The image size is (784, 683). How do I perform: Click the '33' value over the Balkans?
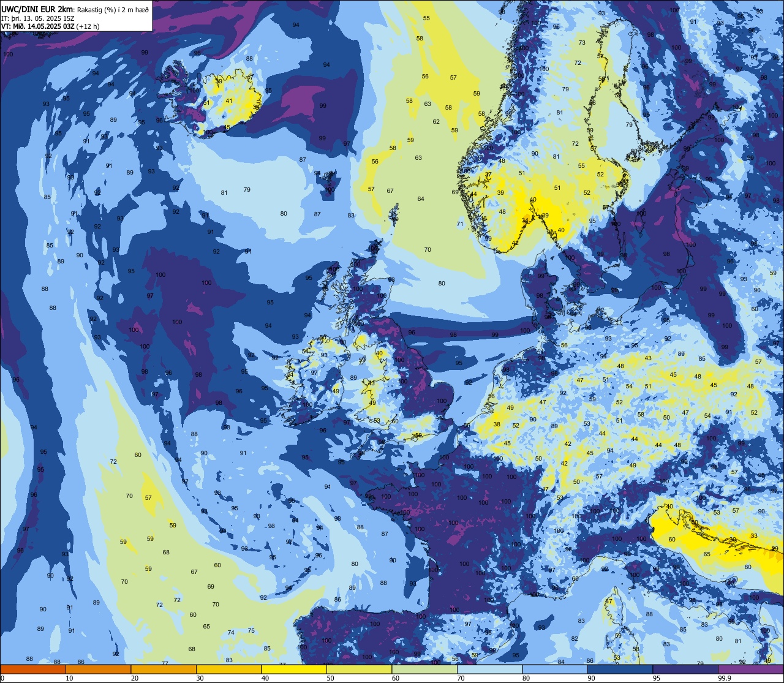pyautogui.click(x=754, y=536)
